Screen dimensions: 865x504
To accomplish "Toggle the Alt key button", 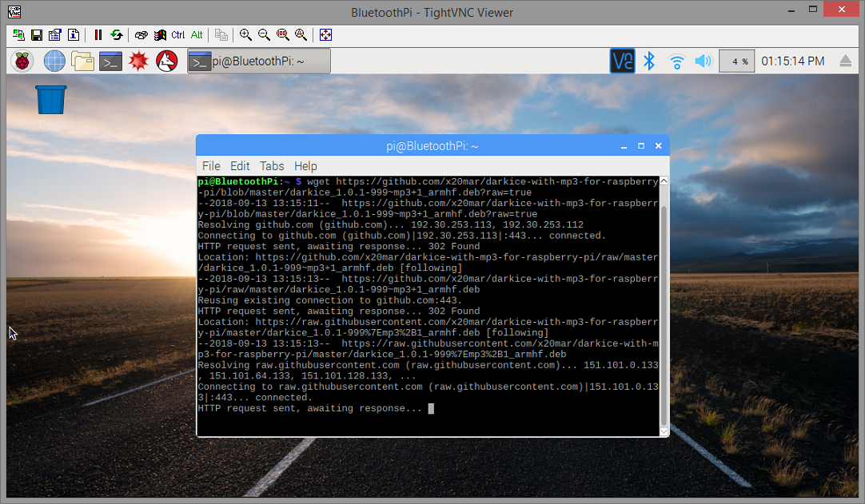I will click(x=197, y=34).
